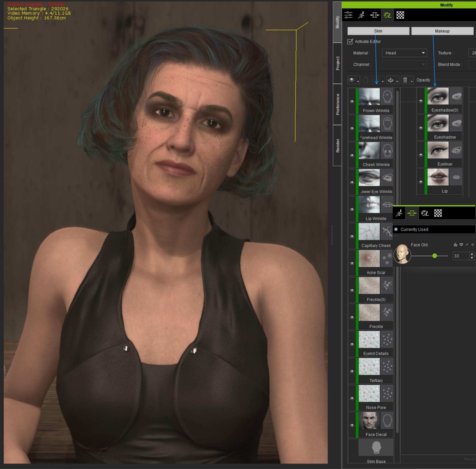
Task: Expand the arrow beside the trash icon
Action: pos(412,81)
